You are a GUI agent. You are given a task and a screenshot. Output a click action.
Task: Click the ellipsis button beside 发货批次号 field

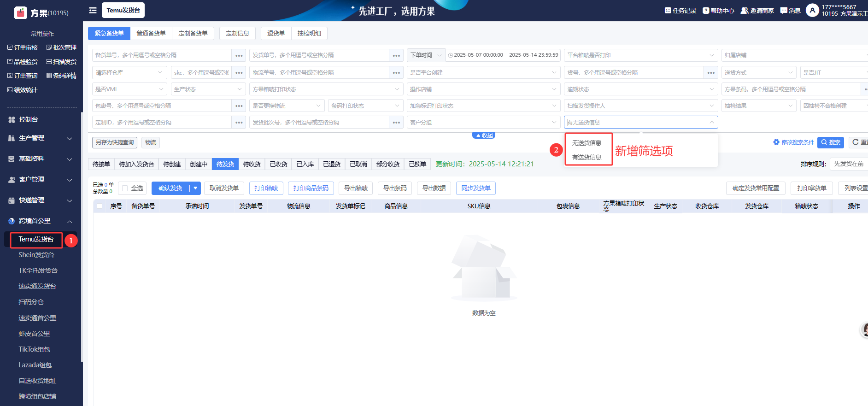click(x=396, y=123)
